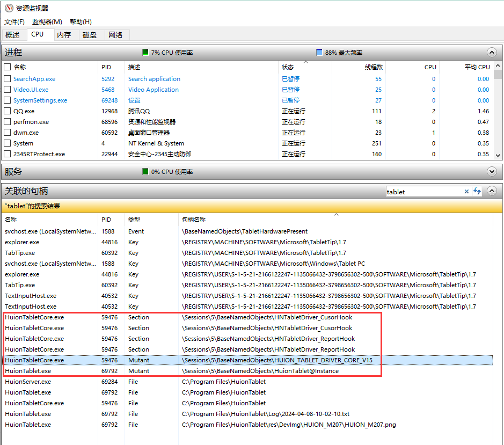
Task: Select the Log\2024-04-08-10-02-10.txt handle row
Action: click(x=247, y=414)
